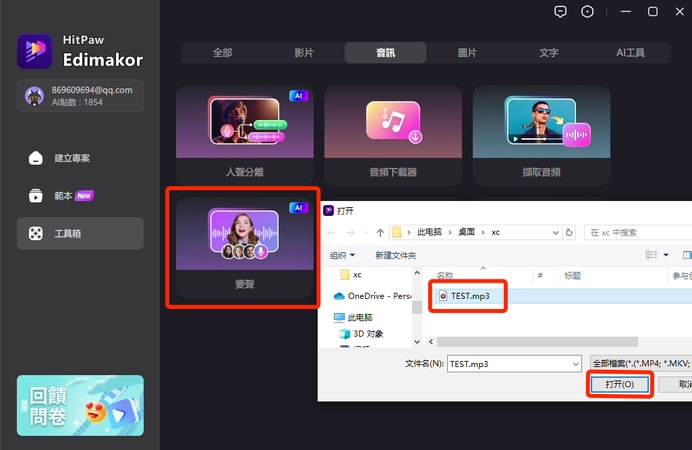Image resolution: width=692 pixels, height=450 pixels.
Task: Switch to the AI工具 tab
Action: pyautogui.click(x=630, y=53)
